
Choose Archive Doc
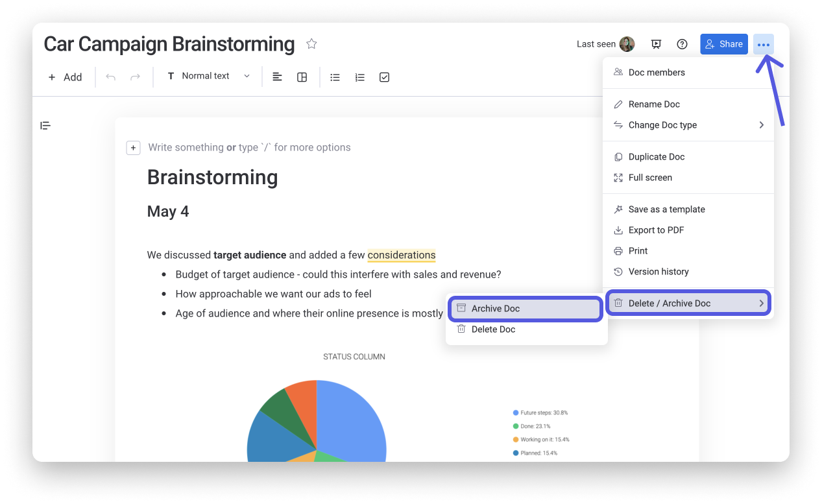click(x=526, y=309)
